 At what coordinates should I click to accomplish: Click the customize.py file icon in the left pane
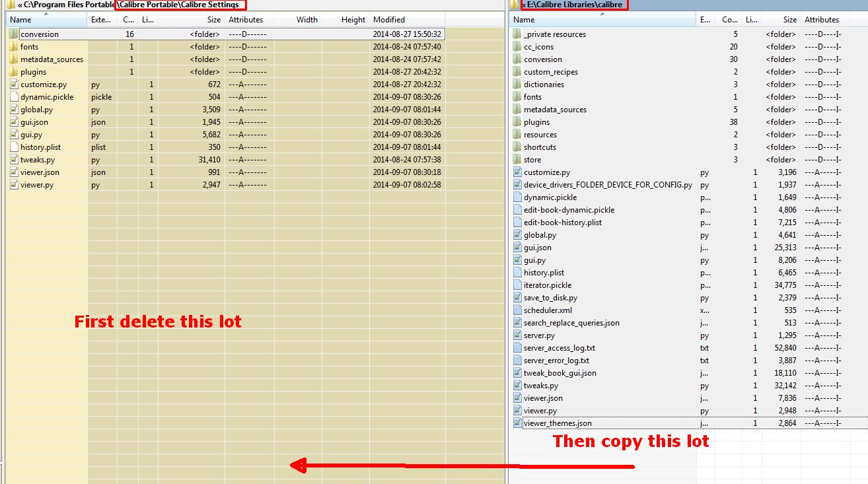[x=14, y=85]
